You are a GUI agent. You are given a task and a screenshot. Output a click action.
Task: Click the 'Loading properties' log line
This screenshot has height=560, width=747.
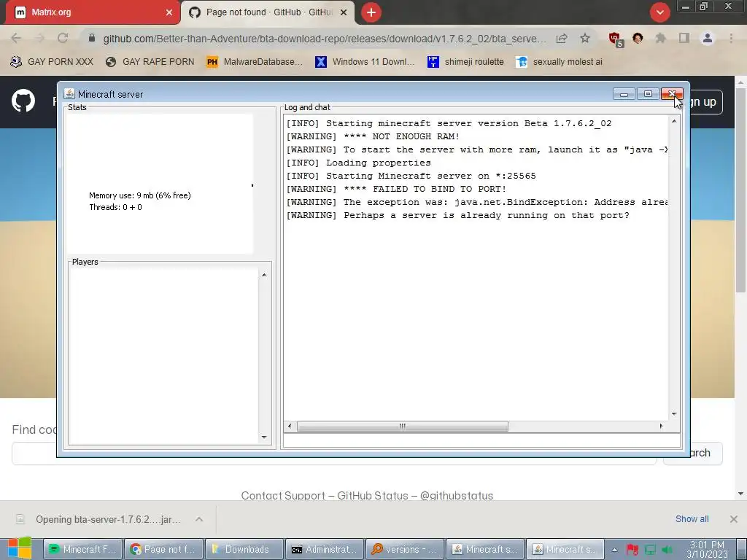coord(359,163)
